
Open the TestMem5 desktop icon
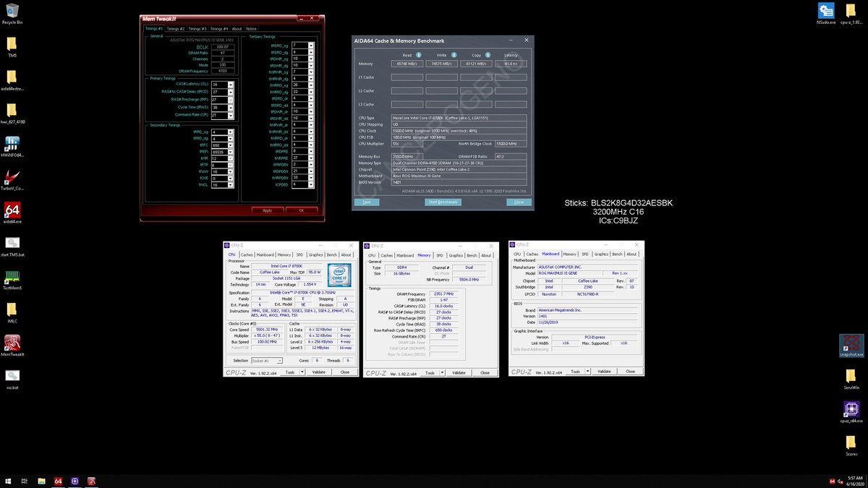(12, 279)
